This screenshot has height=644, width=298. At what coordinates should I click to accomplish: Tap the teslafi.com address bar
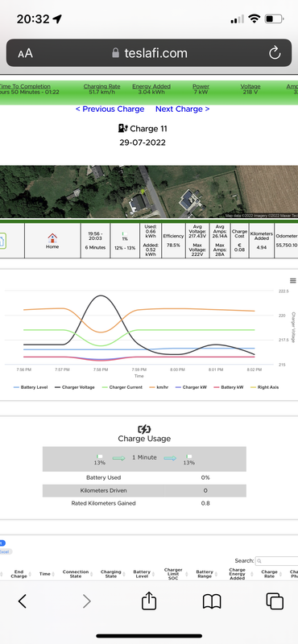[149, 53]
